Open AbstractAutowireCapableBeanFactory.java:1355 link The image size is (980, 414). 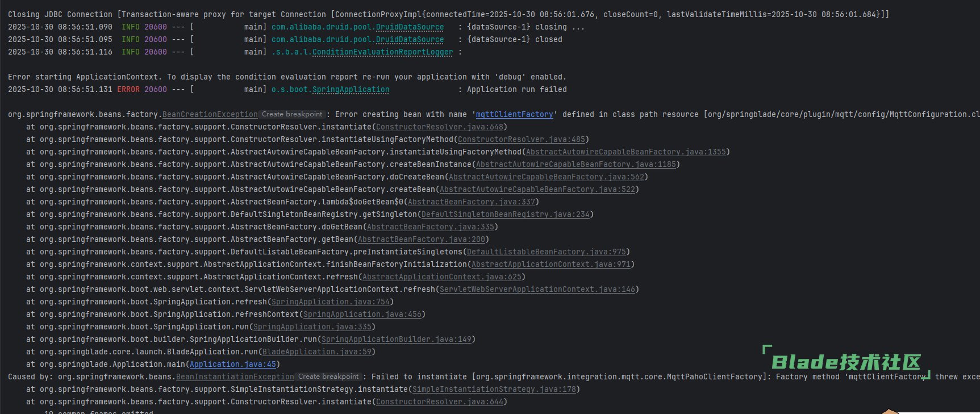[626, 152]
